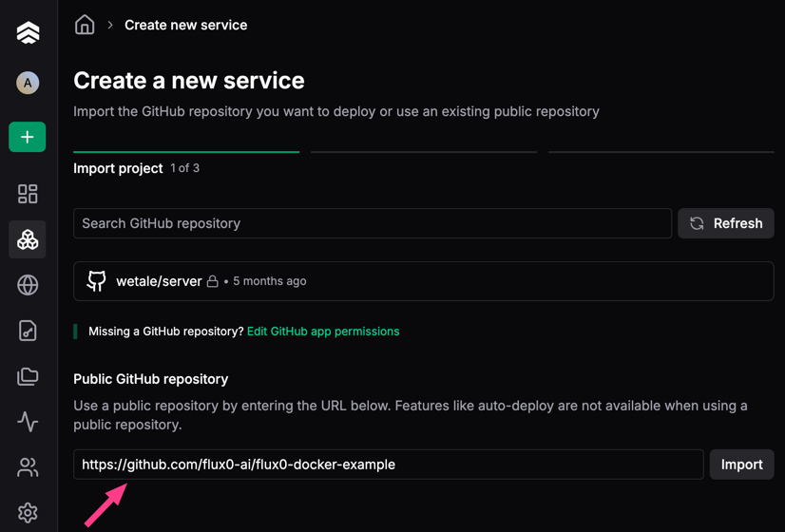785x532 pixels.
Task: Click the 'Public GitHub repository' heading
Action: [x=151, y=379]
